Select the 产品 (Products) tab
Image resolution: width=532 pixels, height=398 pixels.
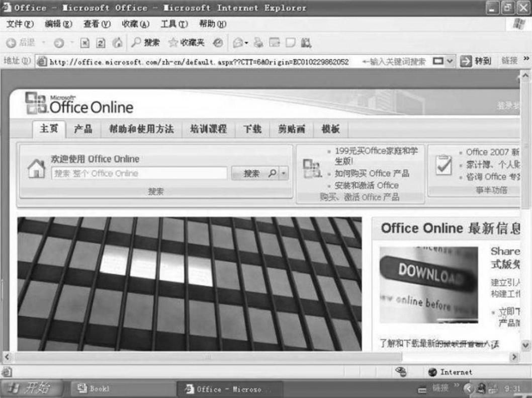point(83,129)
